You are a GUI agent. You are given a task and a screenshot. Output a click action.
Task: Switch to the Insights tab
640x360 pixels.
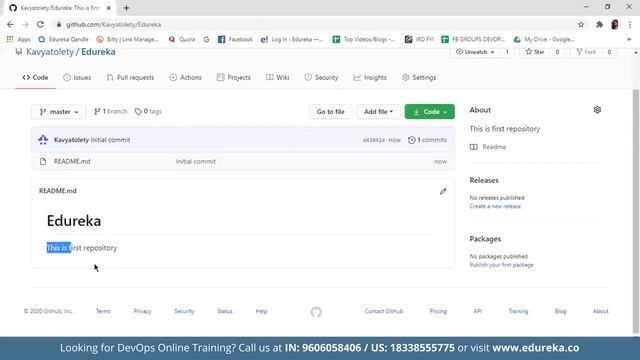(370, 77)
